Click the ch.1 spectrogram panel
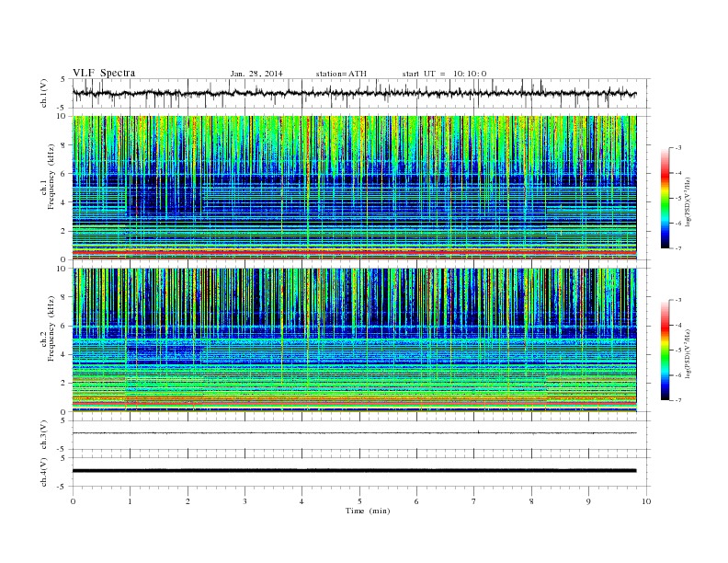728x563 pixels. [354, 188]
